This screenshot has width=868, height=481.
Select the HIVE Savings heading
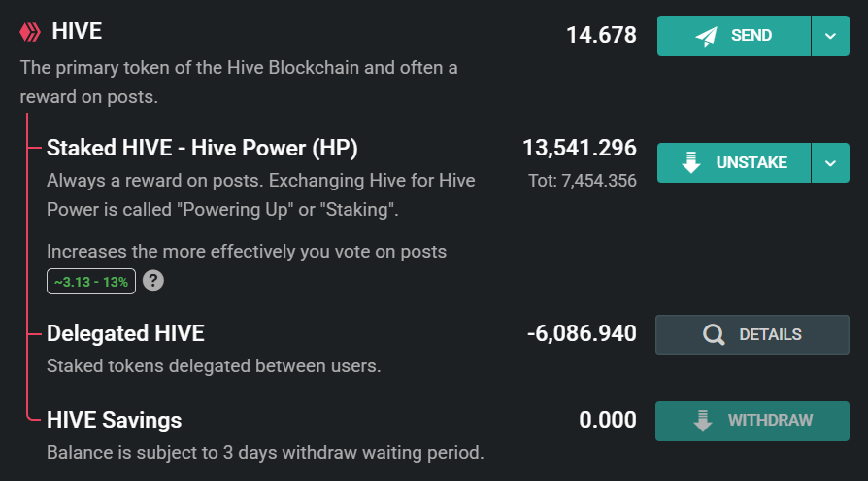(x=114, y=420)
